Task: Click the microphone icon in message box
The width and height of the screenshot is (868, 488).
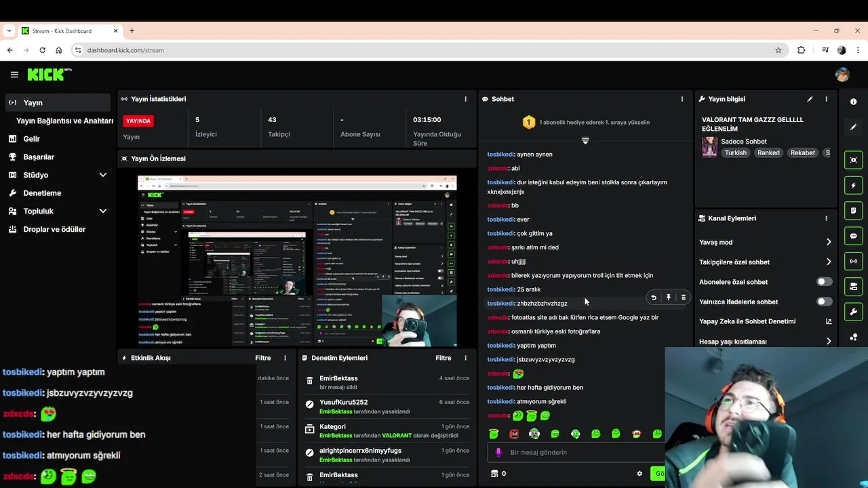Action: tap(498, 452)
